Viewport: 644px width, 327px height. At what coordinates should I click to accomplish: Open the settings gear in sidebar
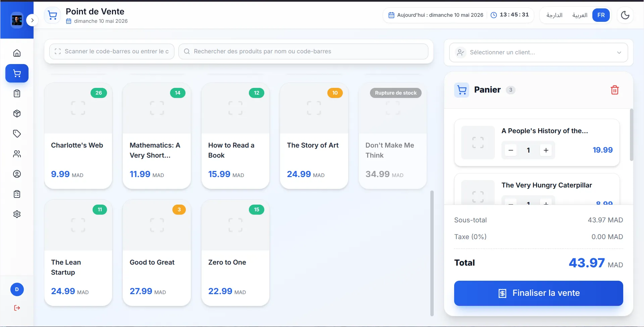(17, 214)
